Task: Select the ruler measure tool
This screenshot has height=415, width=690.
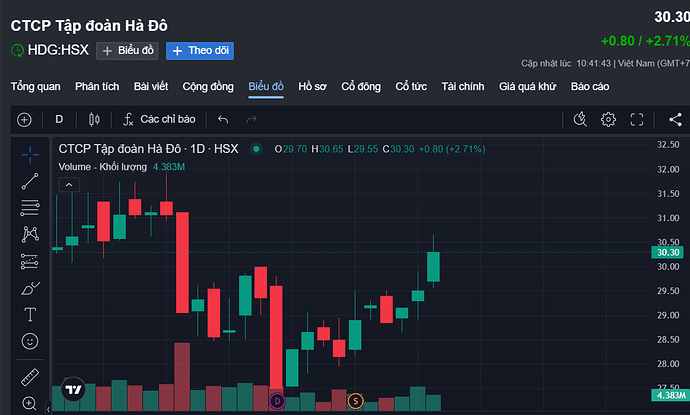Action: pyautogui.click(x=31, y=377)
